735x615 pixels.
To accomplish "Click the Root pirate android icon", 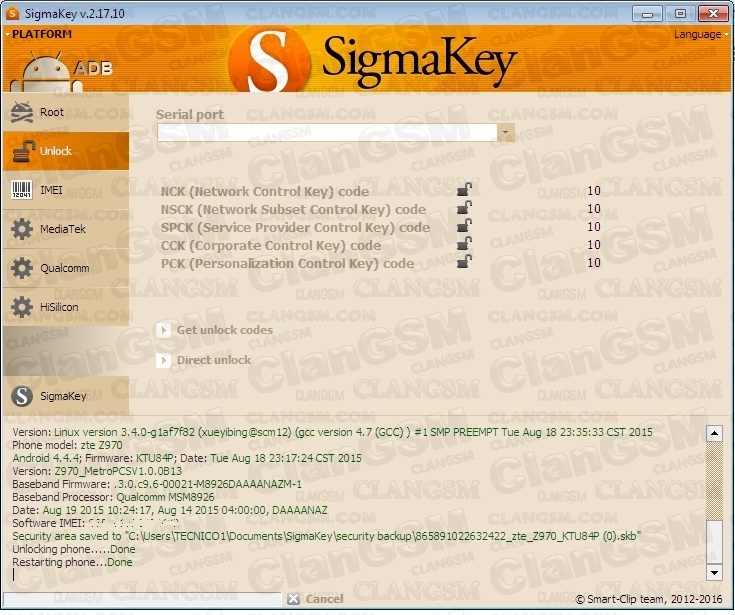I will (x=22, y=112).
